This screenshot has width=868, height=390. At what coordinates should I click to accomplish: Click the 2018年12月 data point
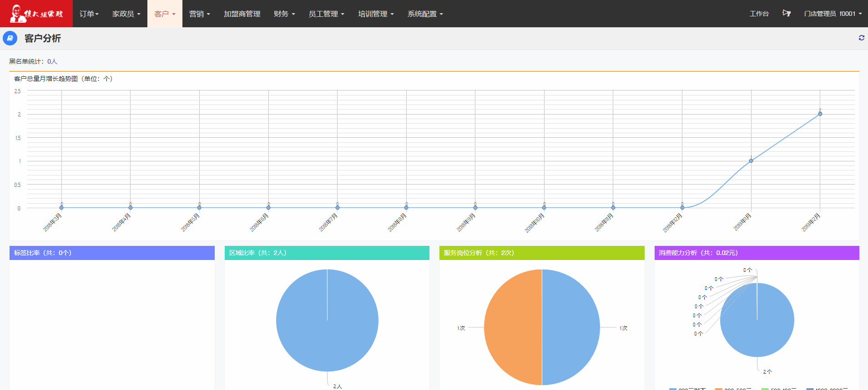(x=682, y=208)
